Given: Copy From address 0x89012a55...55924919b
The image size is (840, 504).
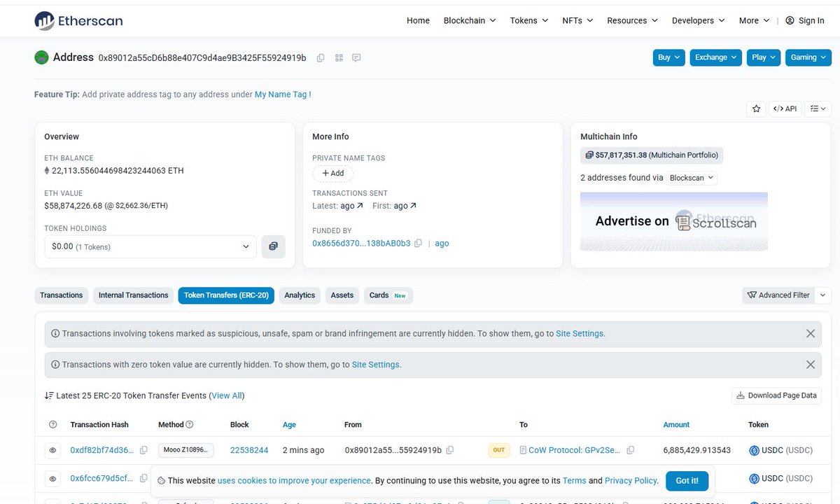Looking at the screenshot, I should (450, 450).
